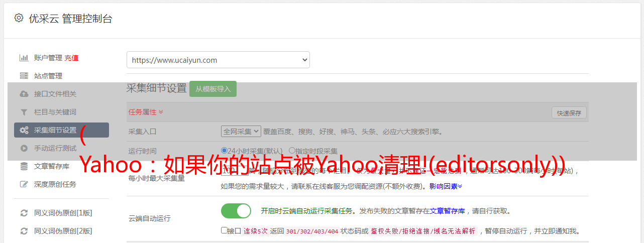
Task: Click the filter icon next to 栏目与关键词
Action: pyautogui.click(x=24, y=112)
